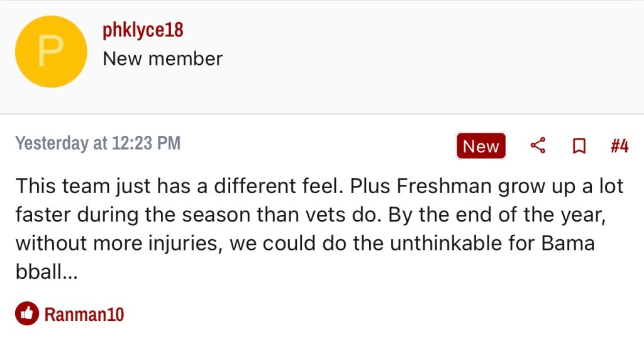Click the New member user title
This screenshot has width=644, height=341.
pos(162,59)
